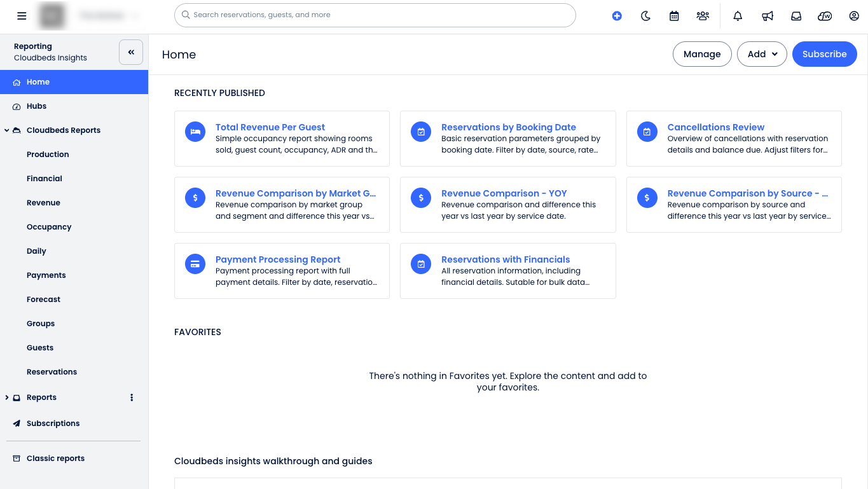This screenshot has height=489, width=868.
Task: Open Reports three-dot options menu
Action: [132, 397]
